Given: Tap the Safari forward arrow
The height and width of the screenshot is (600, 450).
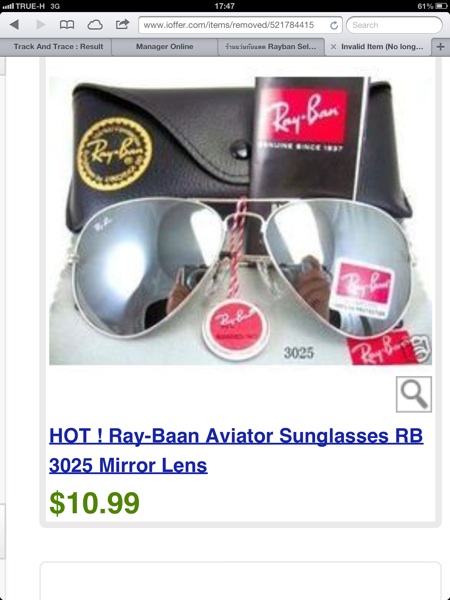Looking at the screenshot, I should 41,25.
